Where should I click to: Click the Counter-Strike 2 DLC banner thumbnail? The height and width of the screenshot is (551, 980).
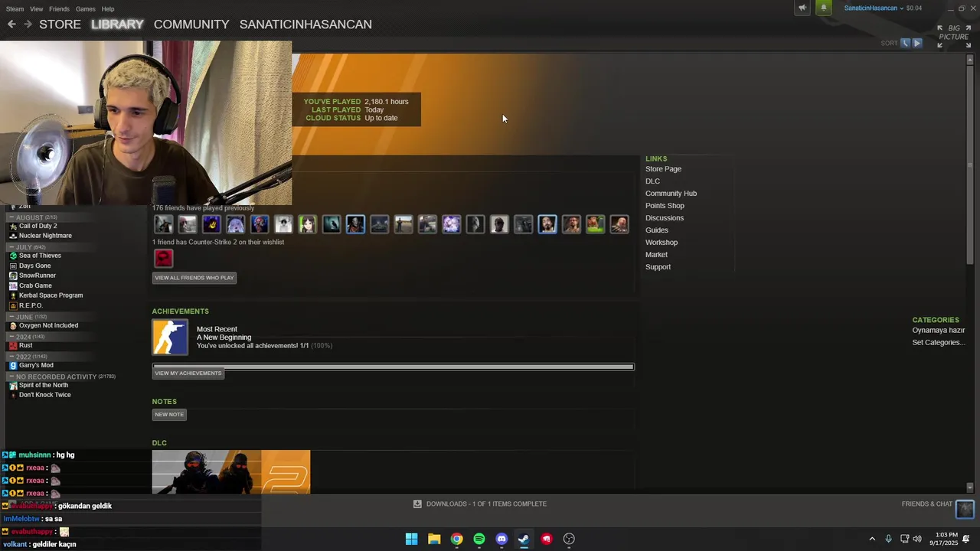pyautogui.click(x=231, y=471)
